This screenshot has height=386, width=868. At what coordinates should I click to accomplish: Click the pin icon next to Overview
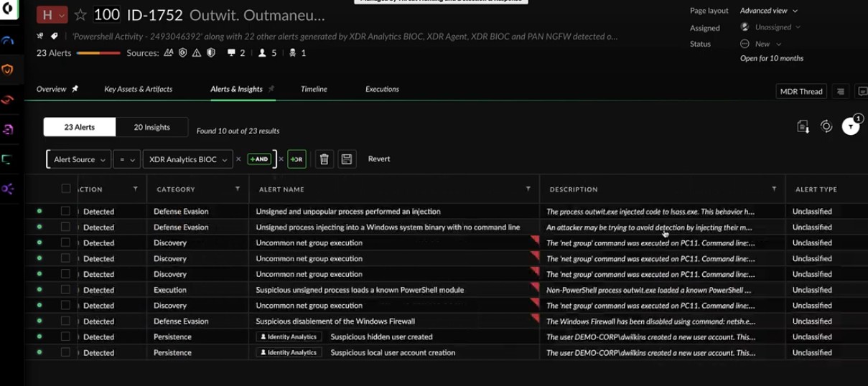tap(75, 89)
